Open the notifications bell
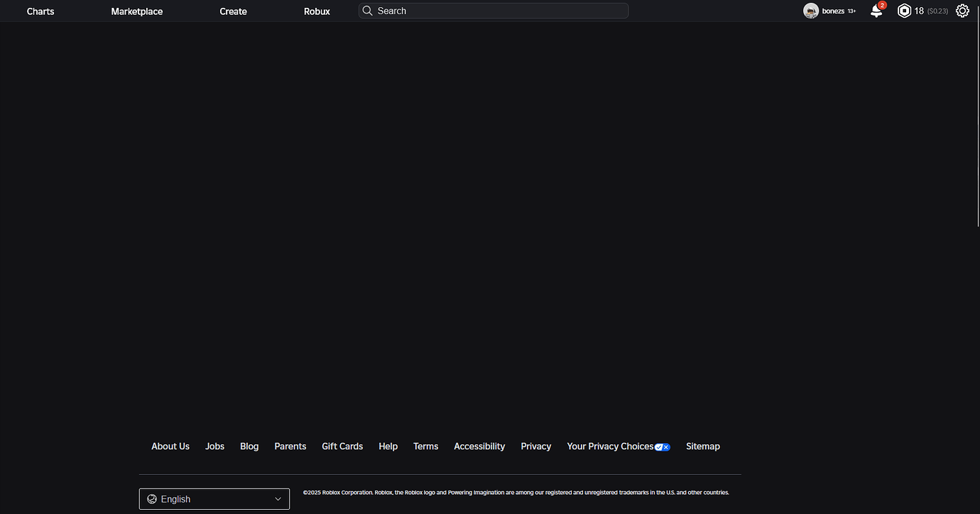980x514 pixels. pyautogui.click(x=876, y=11)
